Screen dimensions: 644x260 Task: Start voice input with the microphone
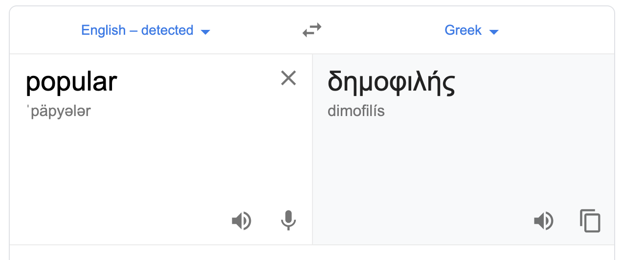(289, 221)
